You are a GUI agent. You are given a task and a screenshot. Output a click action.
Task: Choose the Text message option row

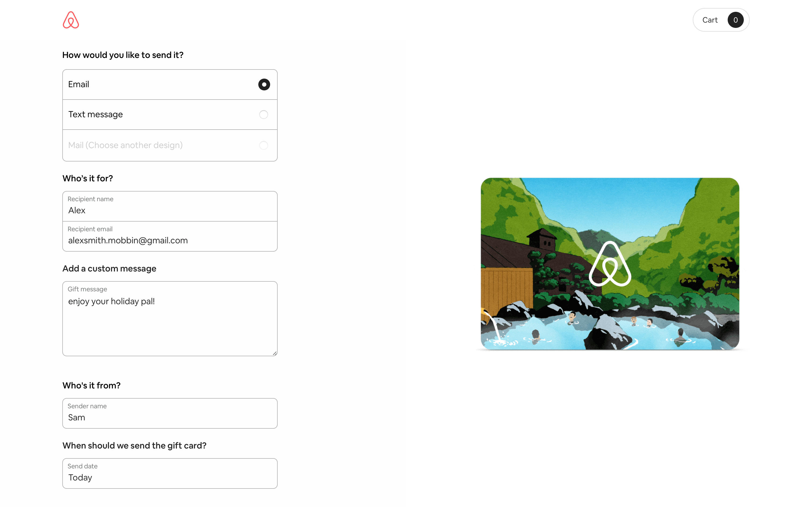click(170, 115)
